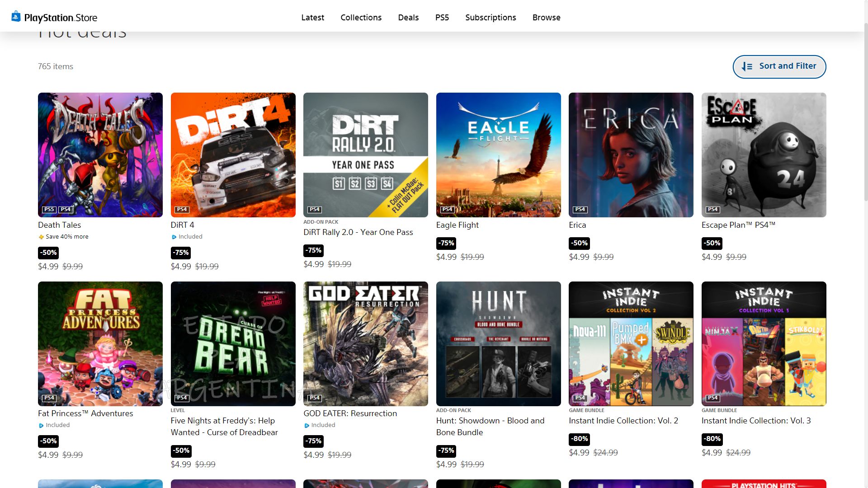
Task: Open the Latest tab
Action: pos(312,18)
